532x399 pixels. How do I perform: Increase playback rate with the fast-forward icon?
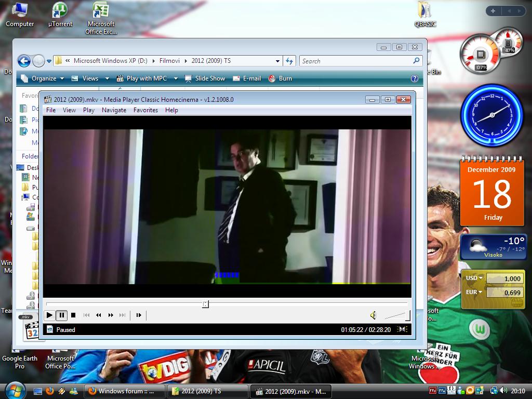pos(111,315)
